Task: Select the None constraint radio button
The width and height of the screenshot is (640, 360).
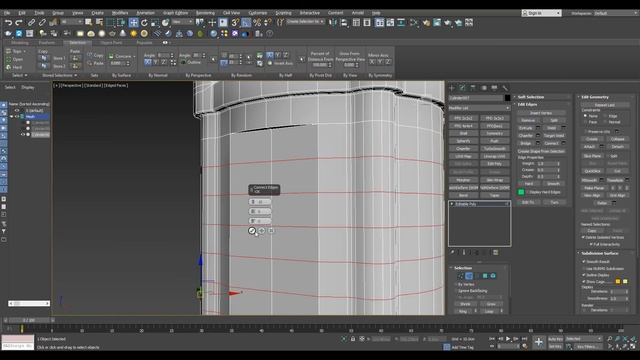Action: coord(586,116)
